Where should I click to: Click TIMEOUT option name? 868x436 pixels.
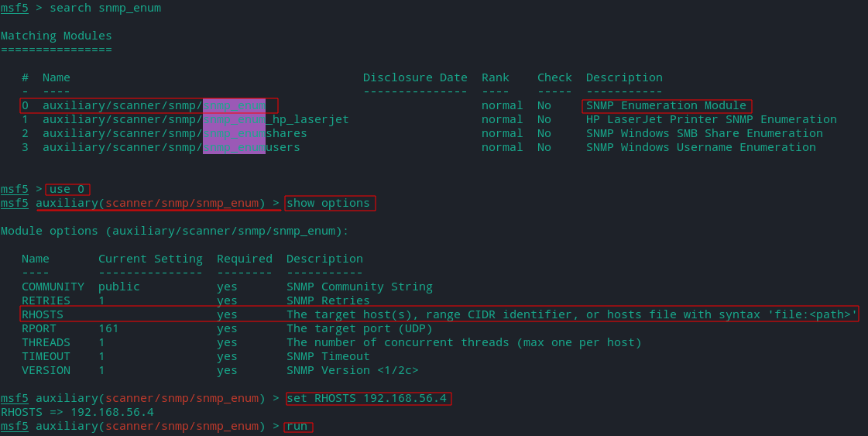coord(46,356)
